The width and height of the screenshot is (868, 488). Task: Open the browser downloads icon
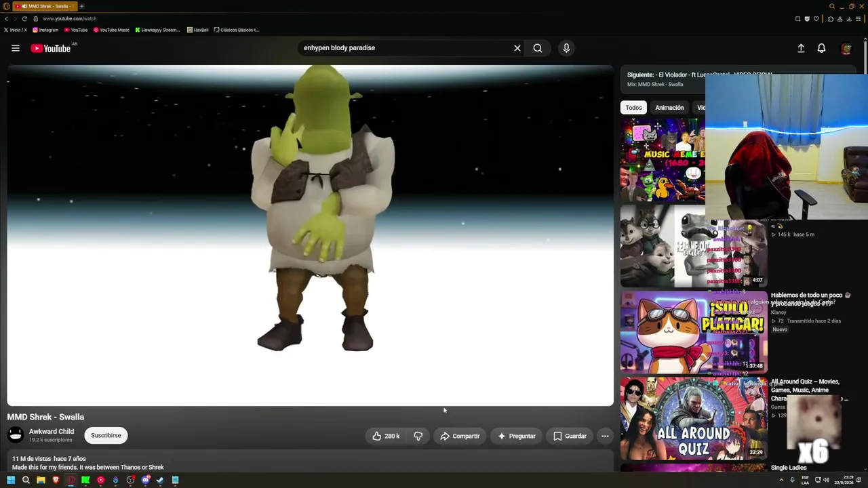pyautogui.click(x=850, y=19)
